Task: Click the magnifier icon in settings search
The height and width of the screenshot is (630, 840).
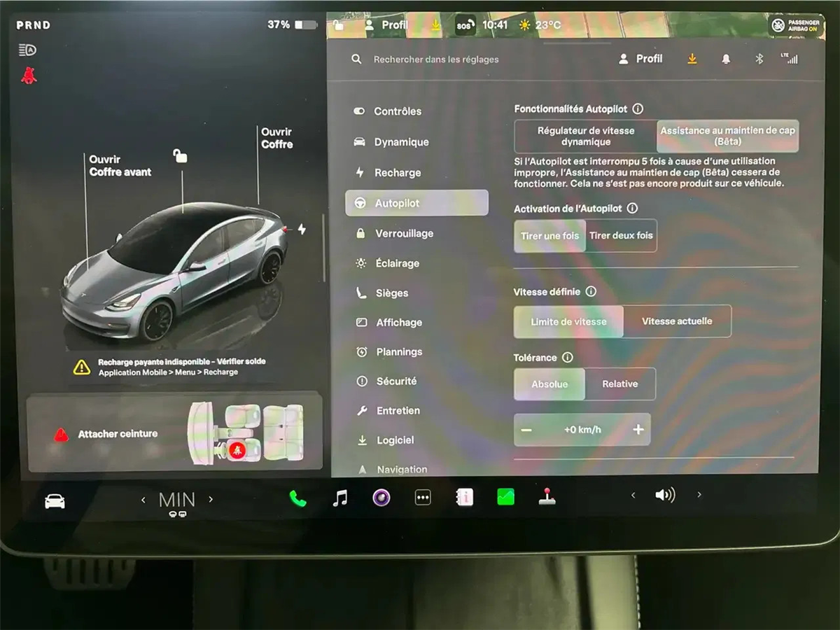Action: [x=356, y=59]
